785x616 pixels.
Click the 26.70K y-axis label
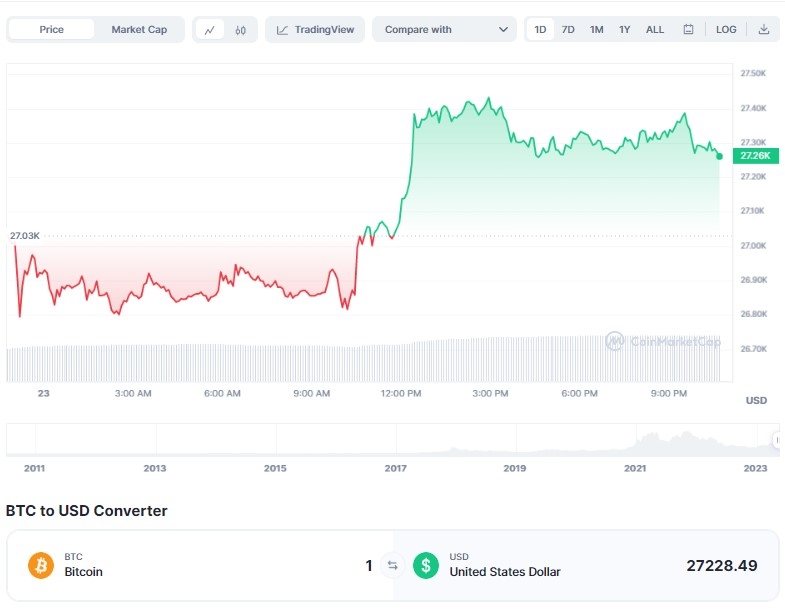coord(753,349)
